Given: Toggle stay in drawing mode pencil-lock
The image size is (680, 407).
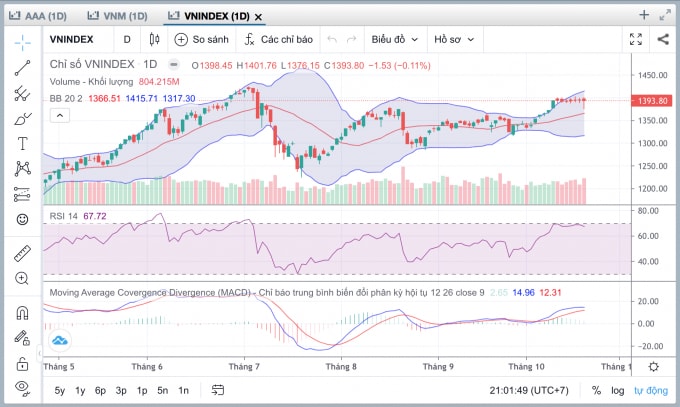Looking at the screenshot, I should click(23, 338).
